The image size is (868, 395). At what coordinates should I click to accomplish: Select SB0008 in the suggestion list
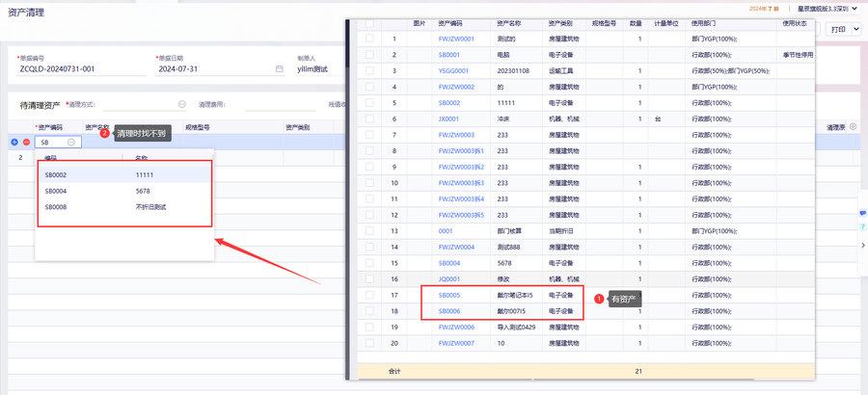pos(124,207)
